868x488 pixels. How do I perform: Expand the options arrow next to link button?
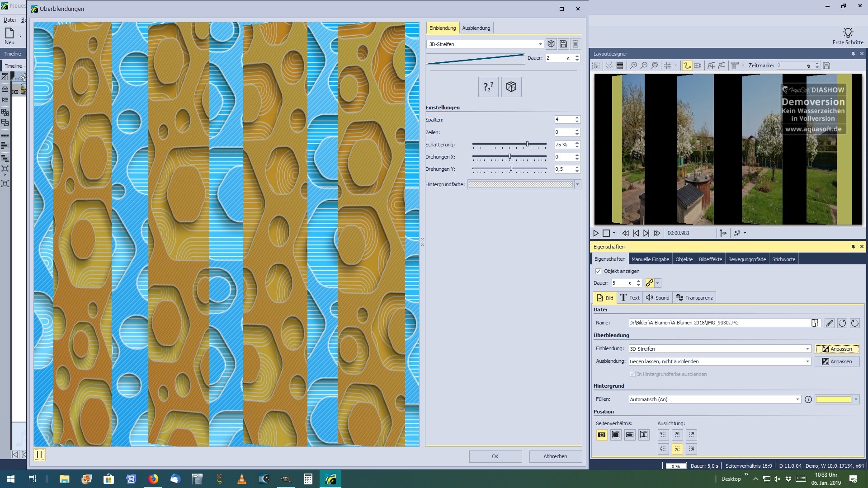pyautogui.click(x=658, y=283)
